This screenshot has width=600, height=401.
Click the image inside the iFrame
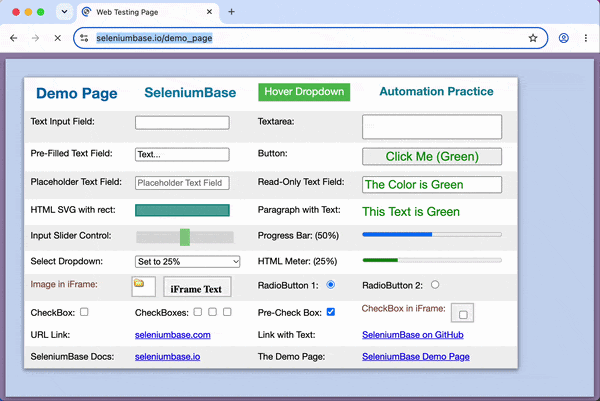pyautogui.click(x=139, y=283)
